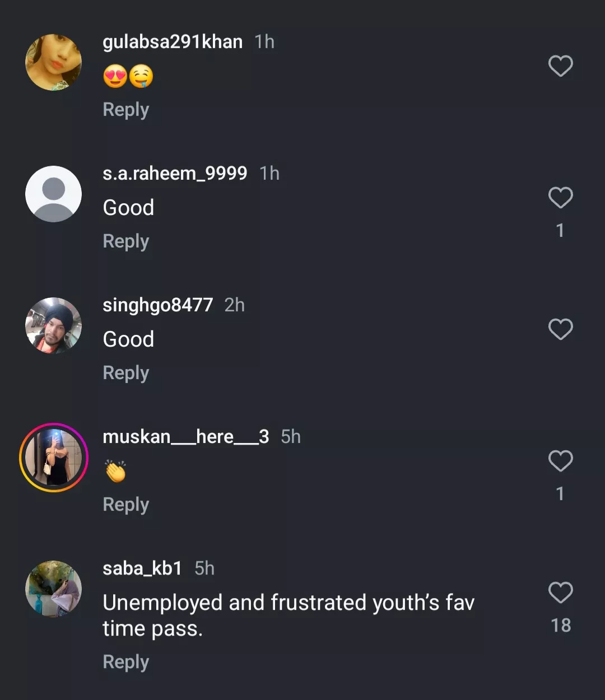Reply to muskan___here___3's comment
Screen dimensions: 605x700
(x=126, y=505)
